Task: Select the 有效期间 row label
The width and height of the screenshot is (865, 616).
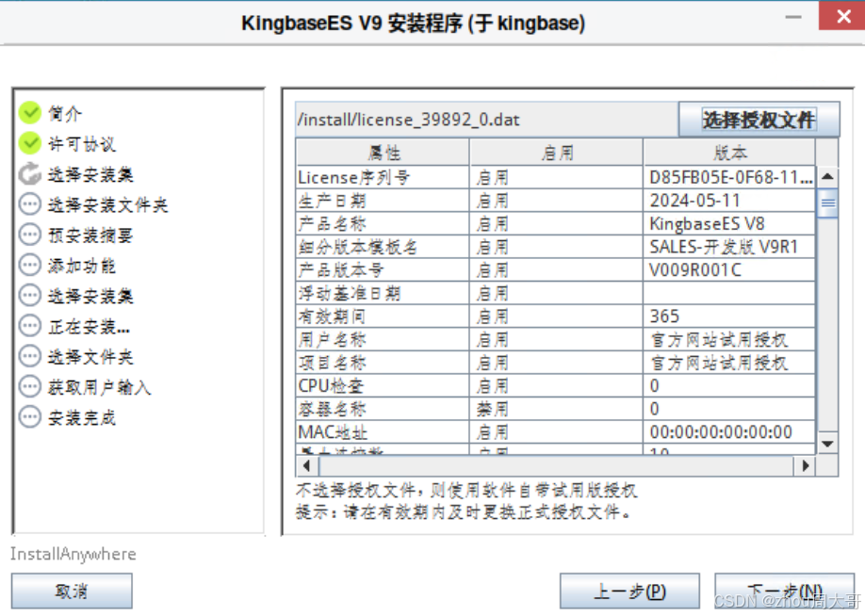Action: pyautogui.click(x=332, y=316)
